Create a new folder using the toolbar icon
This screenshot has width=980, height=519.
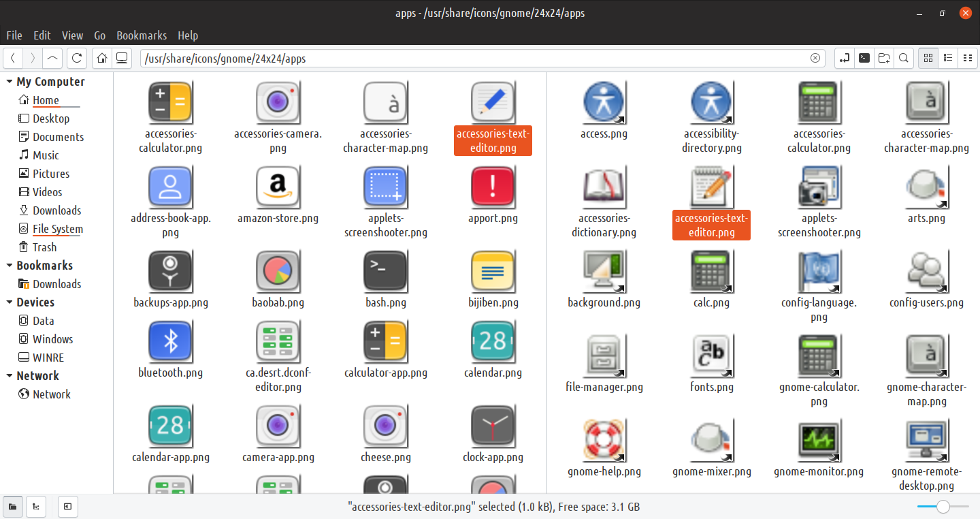point(883,58)
